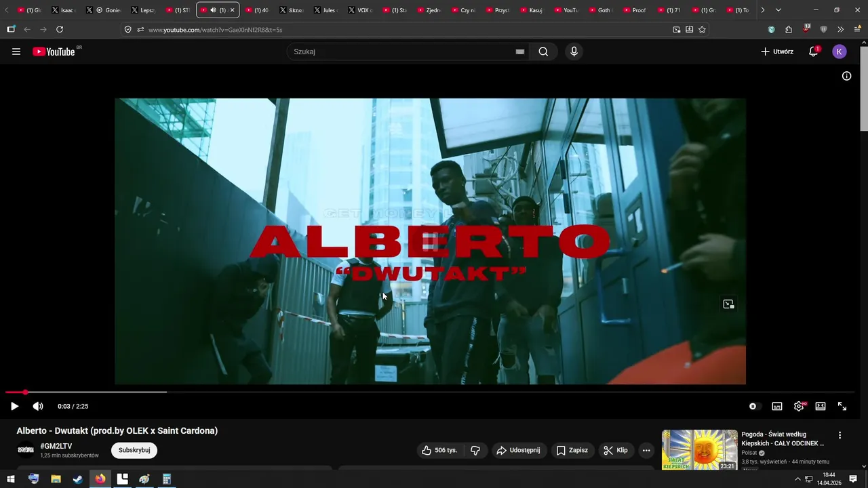Switch to the Kasuj YouTube tab

click(532, 10)
